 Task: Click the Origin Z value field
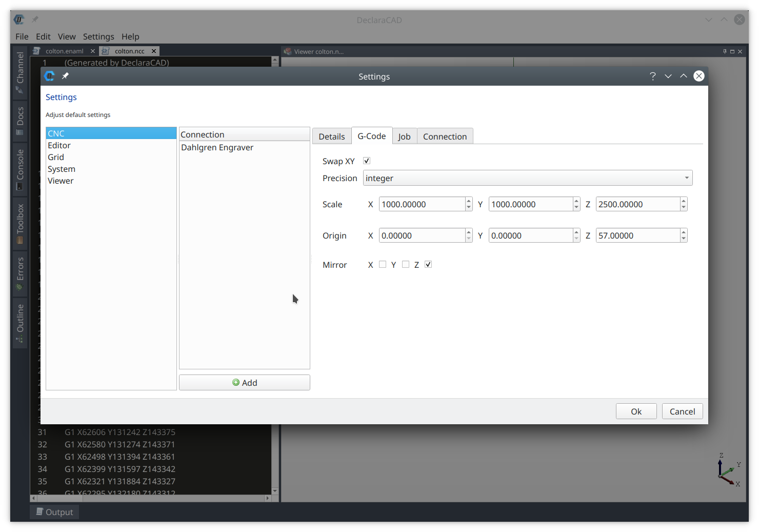638,235
